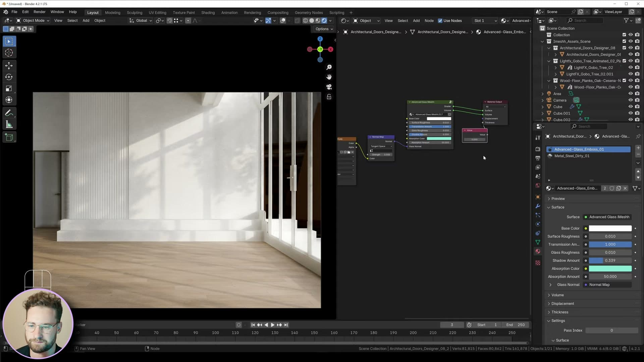Play the timeline animation forward
This screenshot has height=362, width=644.
click(x=272, y=325)
